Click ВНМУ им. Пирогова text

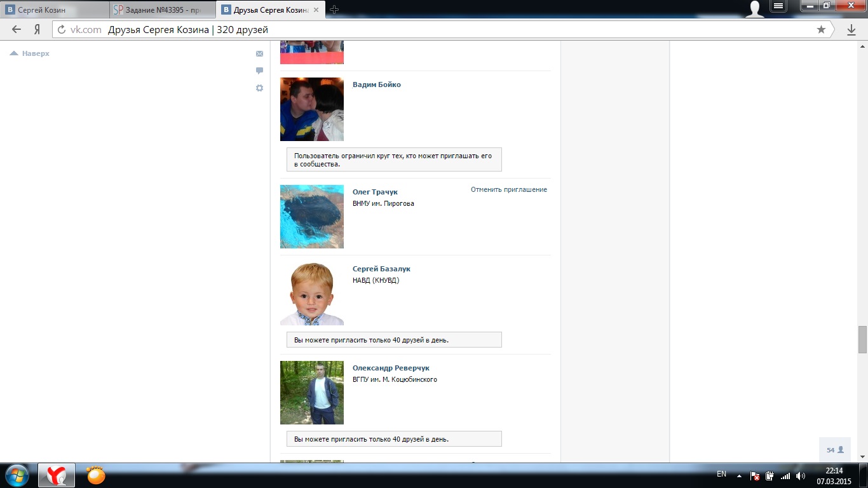tap(383, 203)
